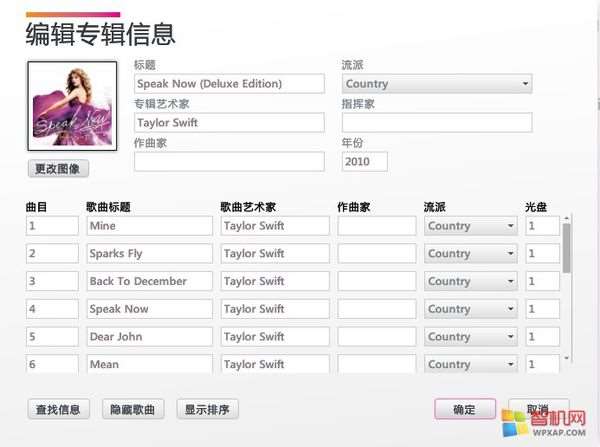The height and width of the screenshot is (447, 600).
Task: Click the 标题 field with Speak Now (Deluxe Edition)
Action: coord(230,83)
